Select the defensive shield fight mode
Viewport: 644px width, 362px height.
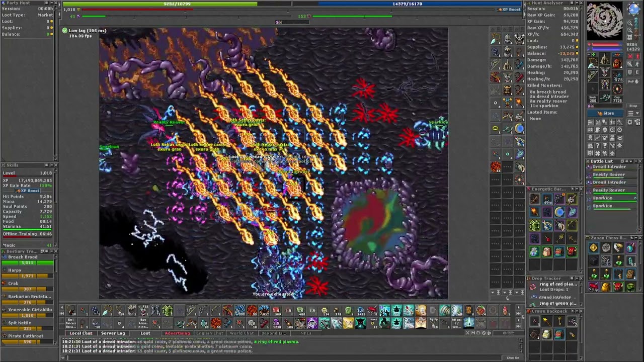(630, 72)
